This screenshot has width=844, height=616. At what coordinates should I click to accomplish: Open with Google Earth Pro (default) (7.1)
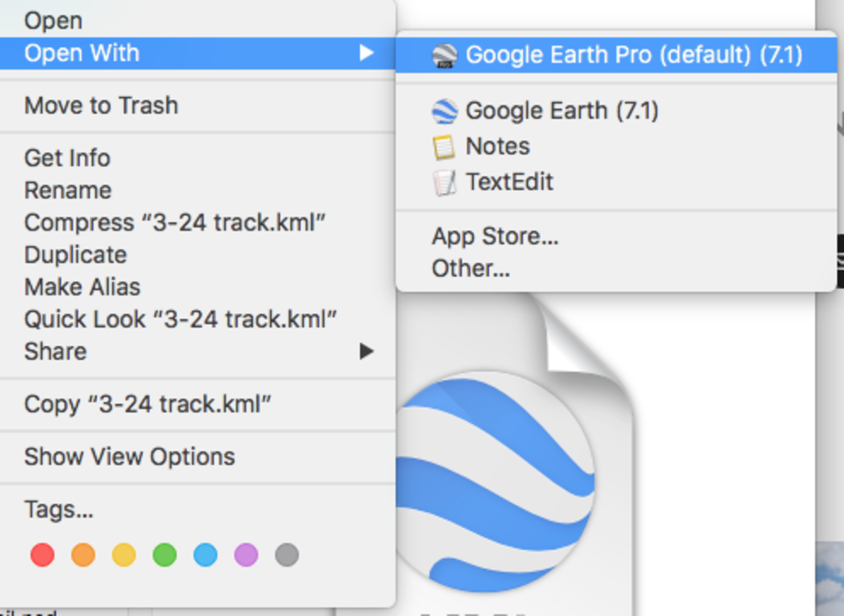616,55
